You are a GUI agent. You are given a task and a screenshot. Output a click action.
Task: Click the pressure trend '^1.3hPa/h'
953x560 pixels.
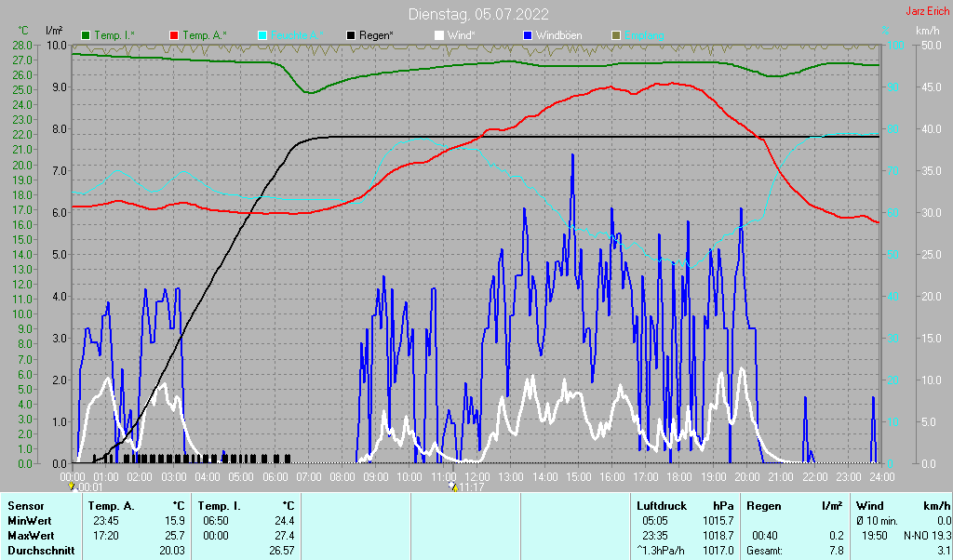coord(660,551)
